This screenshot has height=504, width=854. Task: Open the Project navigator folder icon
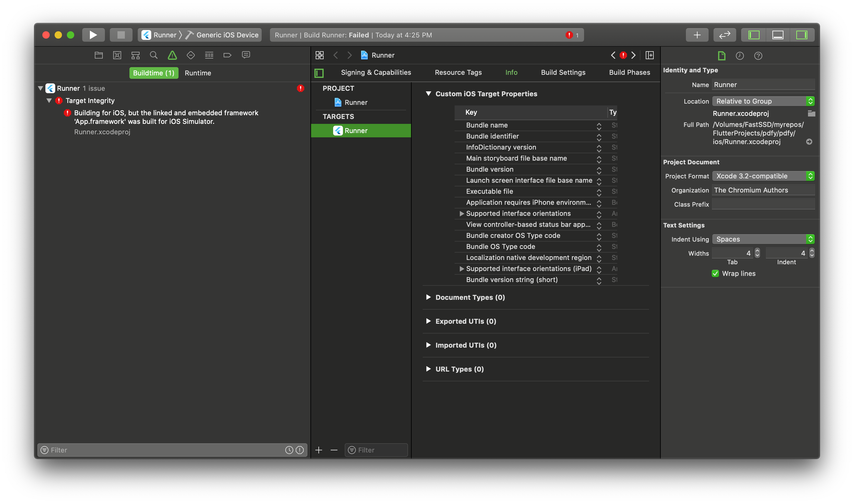point(98,55)
